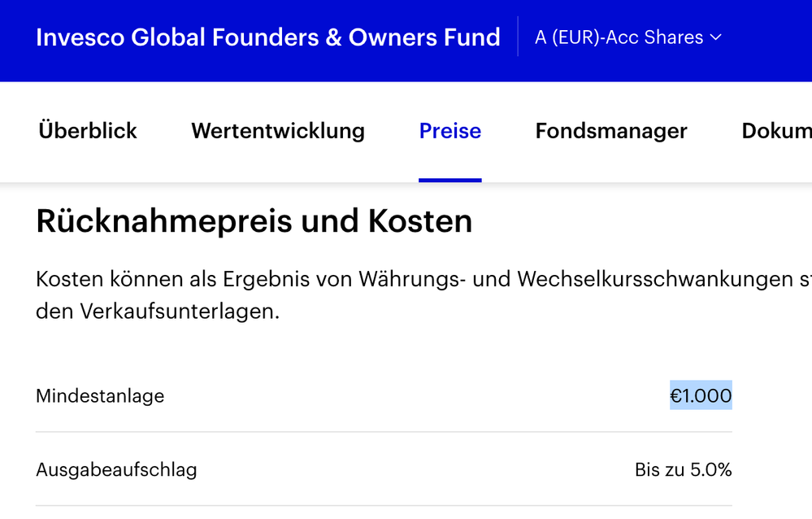Switch to the Überblick tab

[x=88, y=131]
